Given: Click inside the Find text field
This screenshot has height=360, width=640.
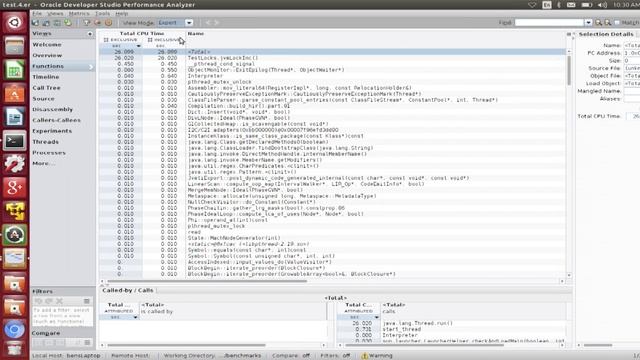Looking at the screenshot, I should click(549, 23).
